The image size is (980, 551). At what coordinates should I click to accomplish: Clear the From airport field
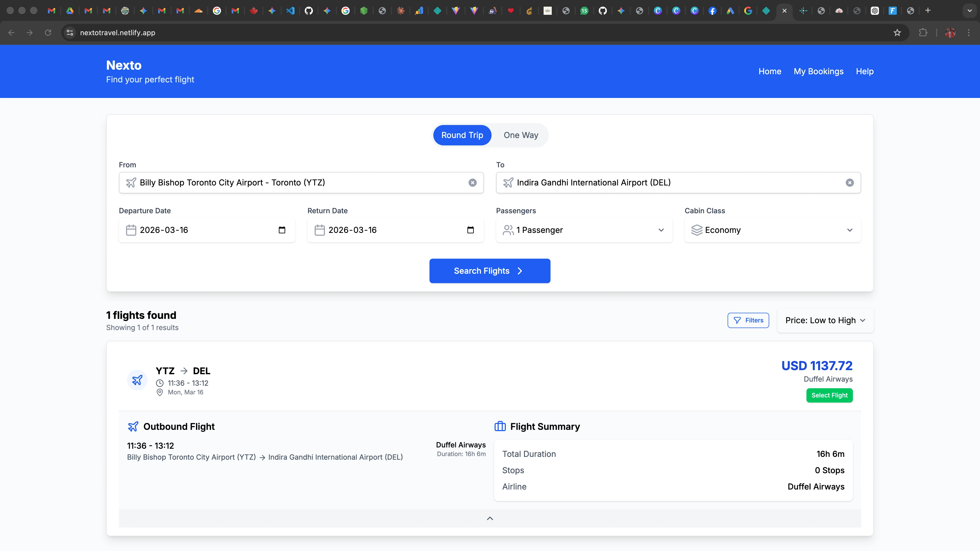pyautogui.click(x=472, y=183)
